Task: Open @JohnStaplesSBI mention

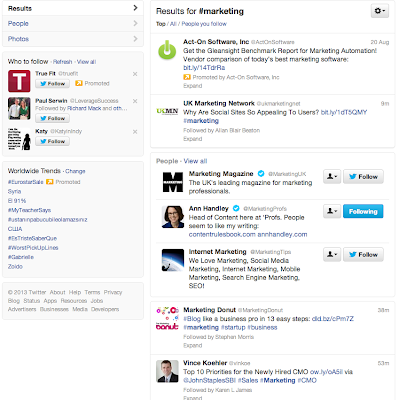Action: coord(209,380)
